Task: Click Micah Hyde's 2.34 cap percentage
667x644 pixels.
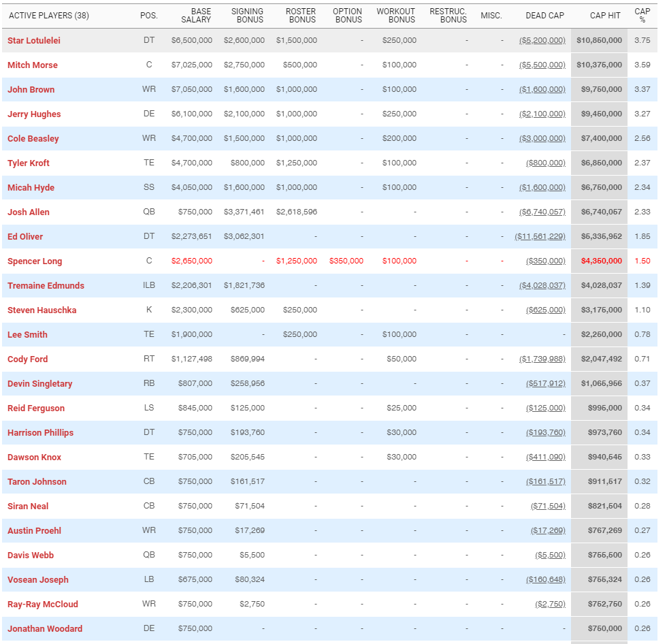Action: pyautogui.click(x=642, y=188)
